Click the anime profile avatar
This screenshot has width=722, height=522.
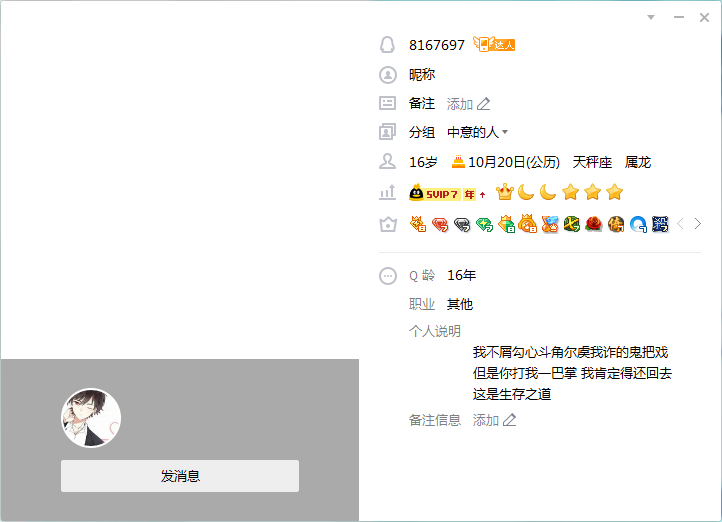click(x=91, y=418)
